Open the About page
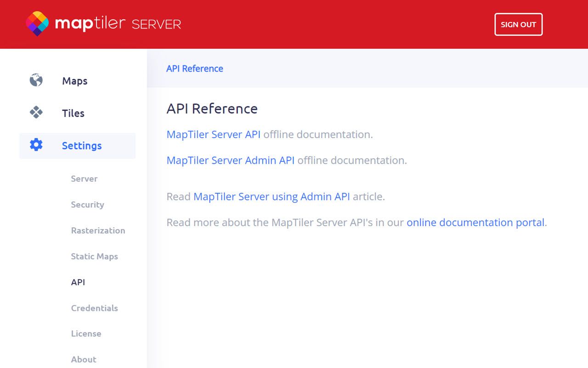 (84, 359)
